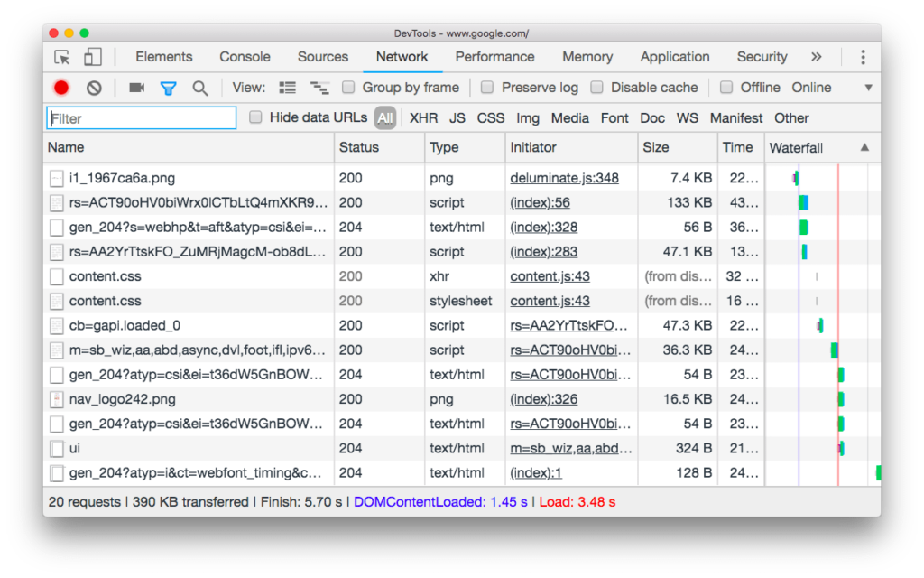Select the nav_logo242.png request row
924x578 pixels.
[x=462, y=399]
